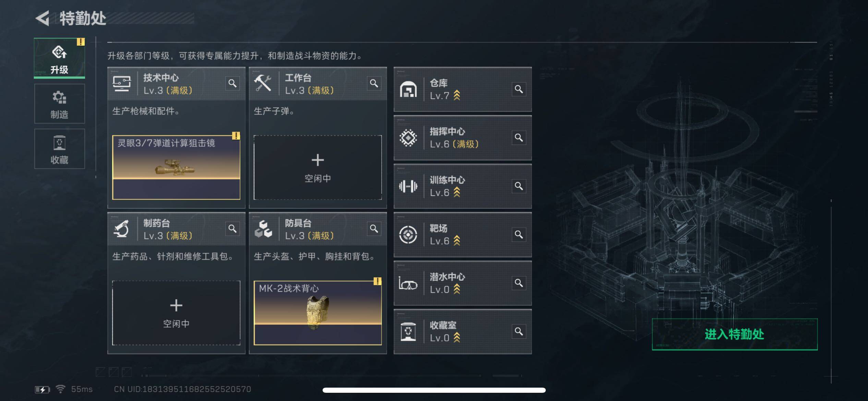The image size is (868, 401).
Task: Collect the 灵眼3/7弹道计算狙击镜 item
Action: (176, 168)
